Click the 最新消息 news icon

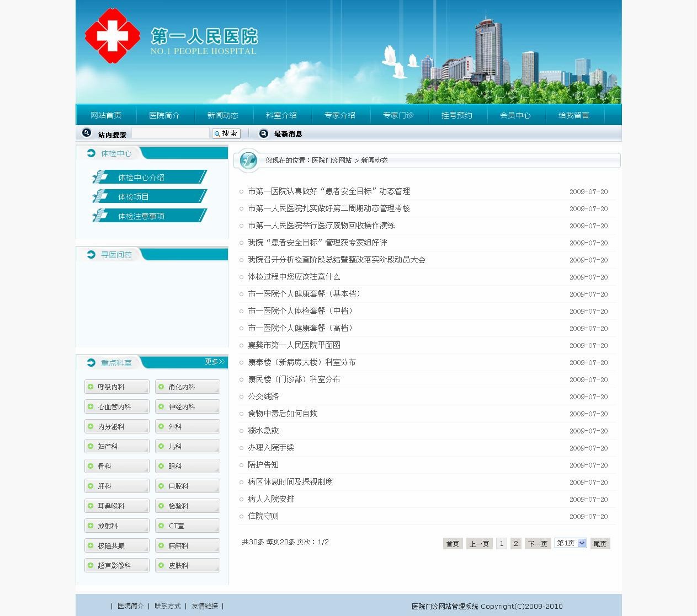click(264, 133)
